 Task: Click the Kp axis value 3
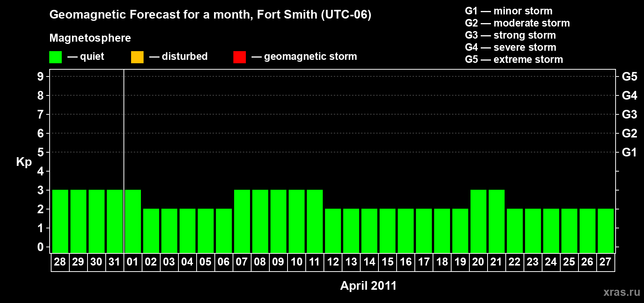coord(41,190)
